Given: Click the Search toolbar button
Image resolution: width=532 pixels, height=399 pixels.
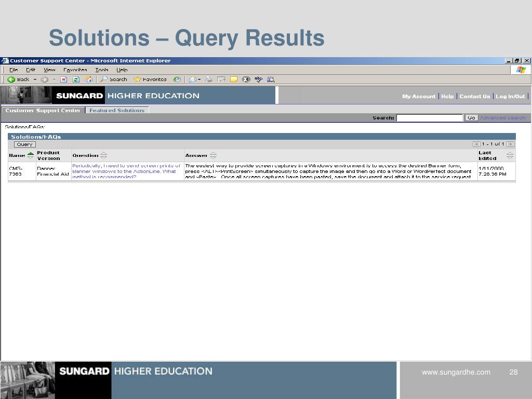Looking at the screenshot, I should (x=114, y=79).
